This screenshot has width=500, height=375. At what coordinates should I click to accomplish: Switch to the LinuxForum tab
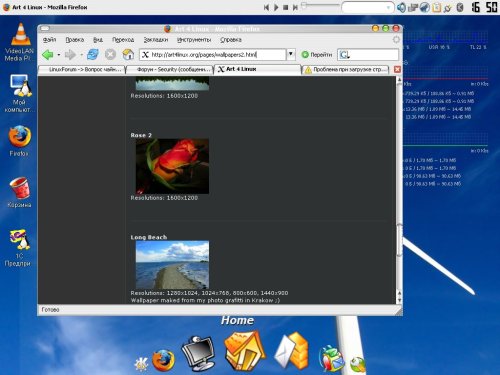(82, 69)
